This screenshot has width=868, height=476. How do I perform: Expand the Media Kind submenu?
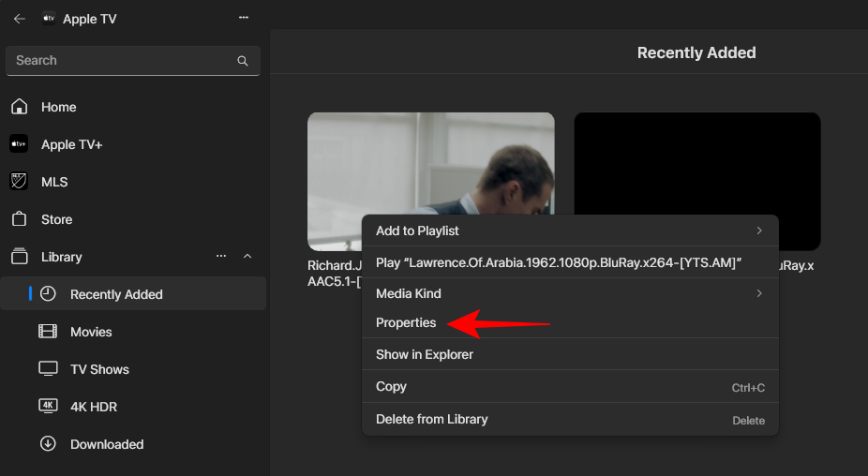coord(758,293)
